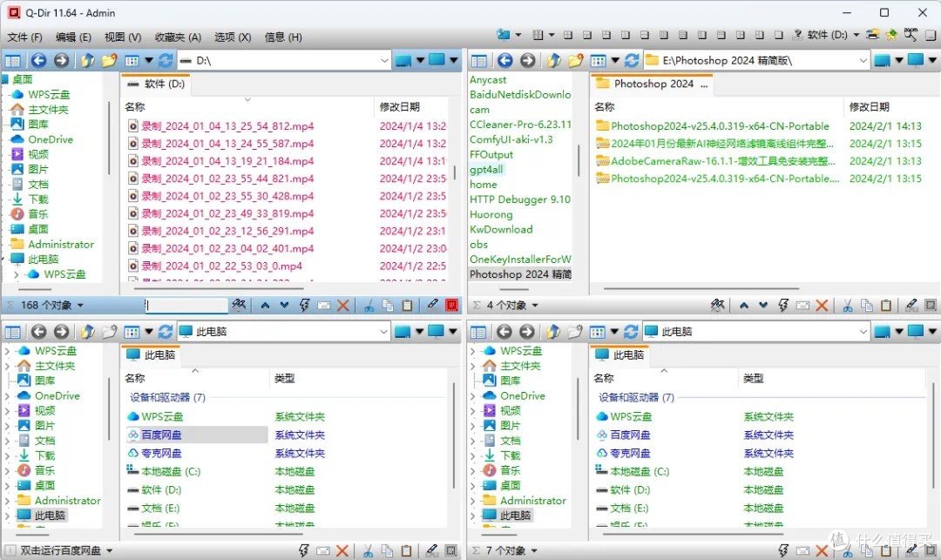The image size is (941, 560).
Task: Click the lightning bolt quick-action icon
Action: [x=305, y=306]
